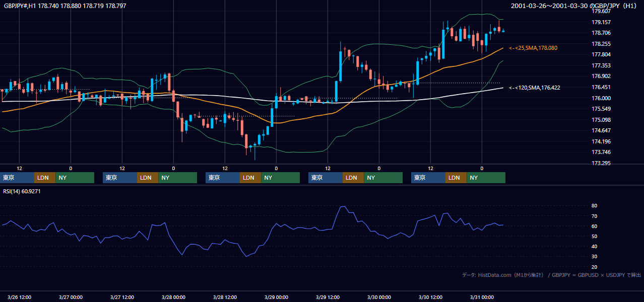Click the 178.255 price axis label

601,44
